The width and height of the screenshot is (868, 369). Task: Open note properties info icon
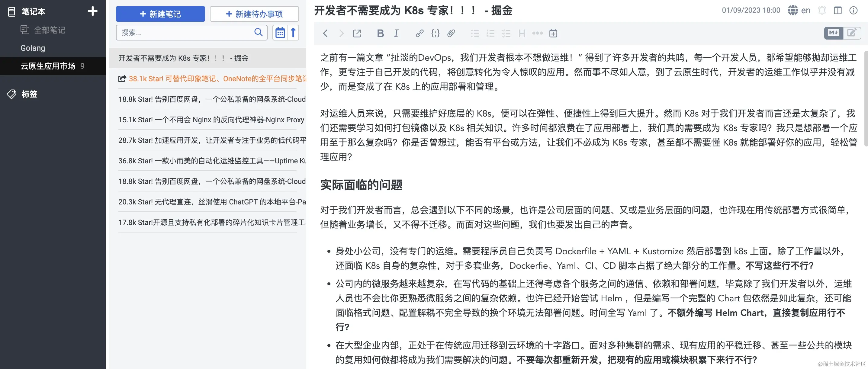click(853, 10)
